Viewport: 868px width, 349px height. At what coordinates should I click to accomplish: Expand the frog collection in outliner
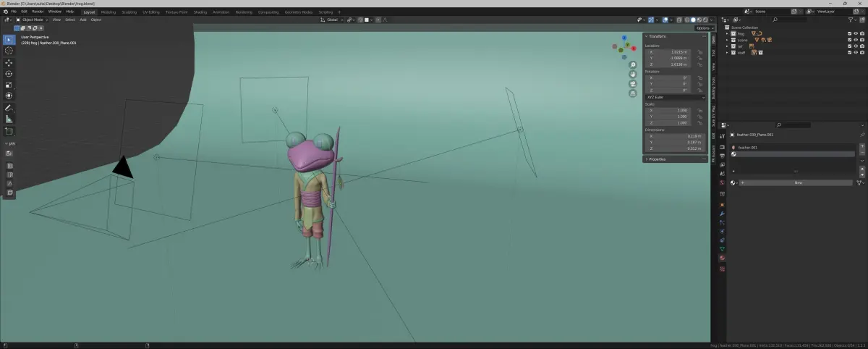[x=728, y=33]
